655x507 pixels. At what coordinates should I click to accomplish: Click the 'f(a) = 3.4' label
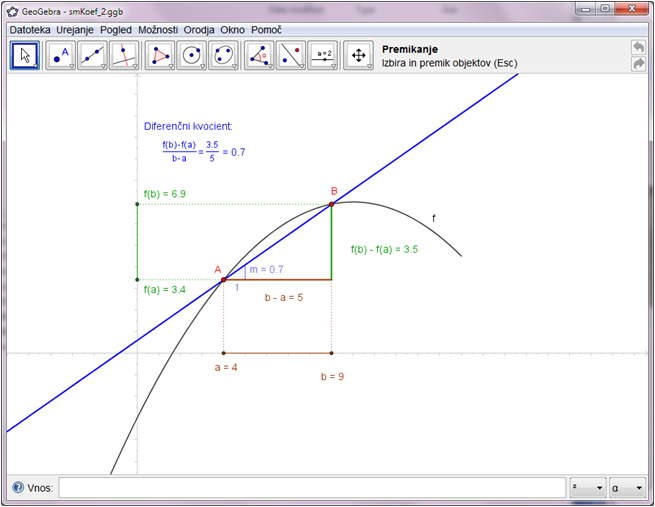click(x=165, y=289)
